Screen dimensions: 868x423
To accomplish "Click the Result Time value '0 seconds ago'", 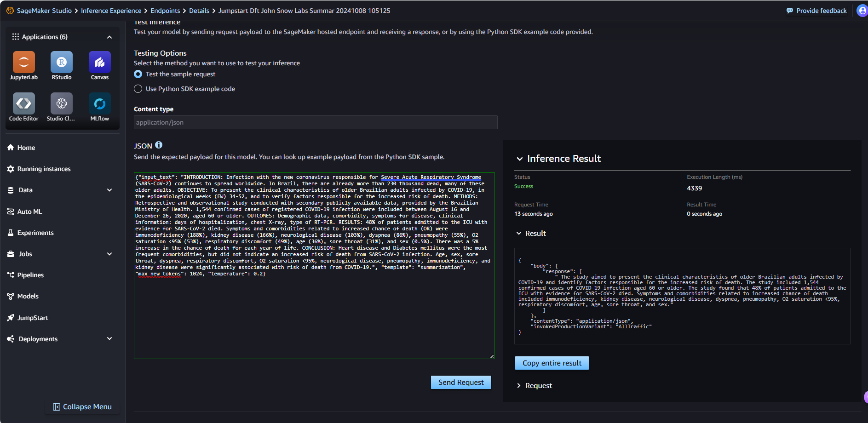I will pyautogui.click(x=705, y=214).
